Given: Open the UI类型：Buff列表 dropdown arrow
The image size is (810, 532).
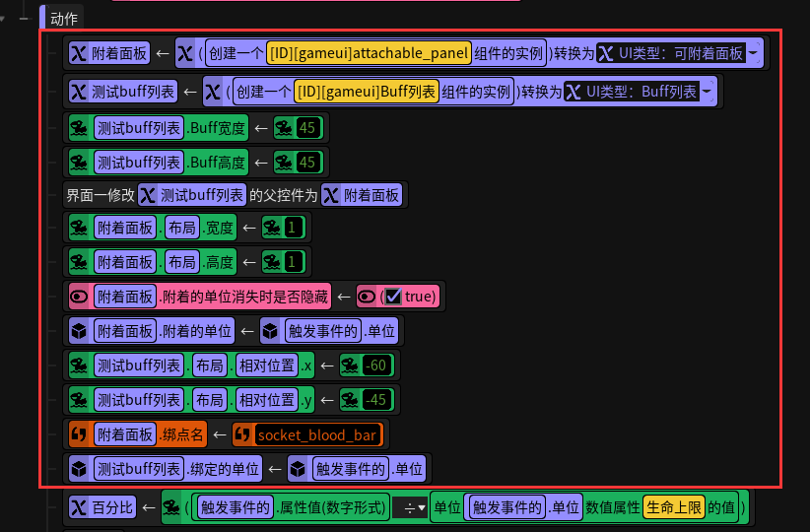Looking at the screenshot, I should point(707,92).
